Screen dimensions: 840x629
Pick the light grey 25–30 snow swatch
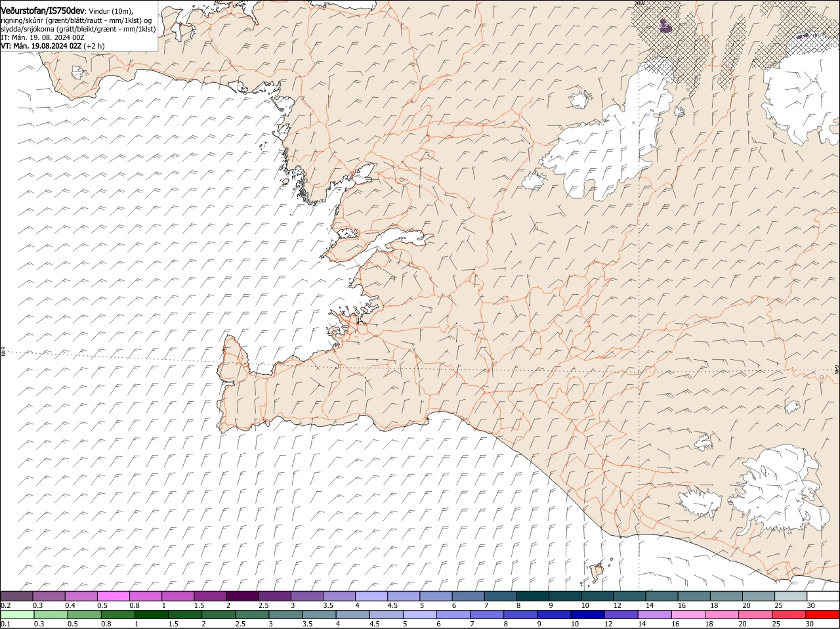(x=791, y=596)
